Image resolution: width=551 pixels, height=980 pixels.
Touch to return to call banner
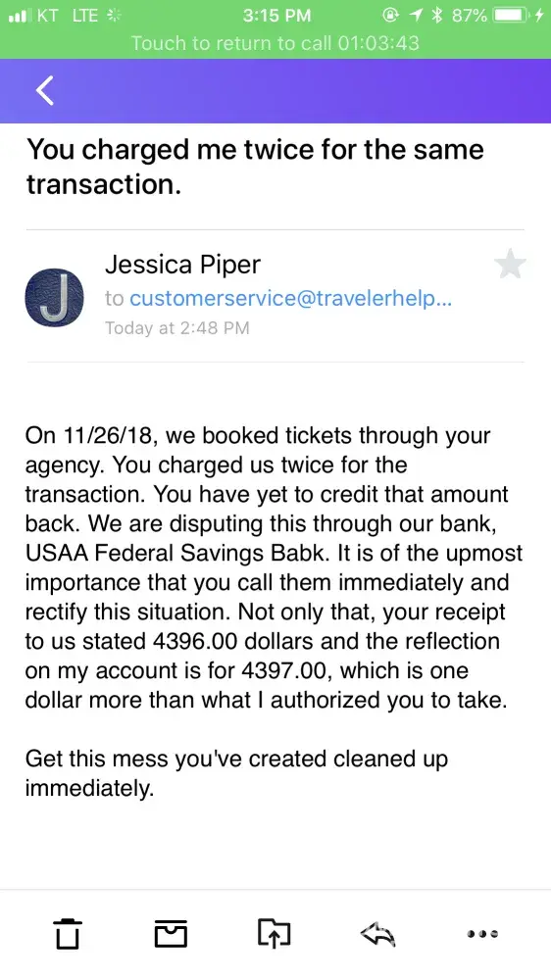275,43
